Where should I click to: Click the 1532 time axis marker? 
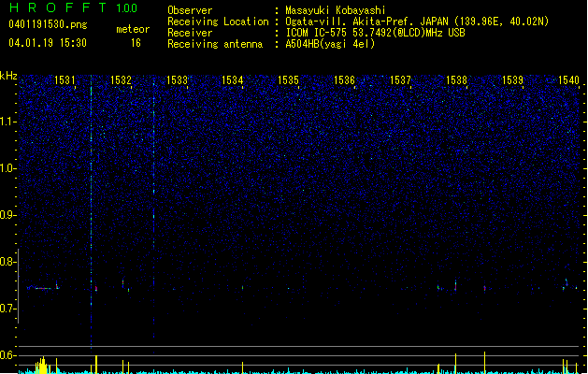coord(121,80)
